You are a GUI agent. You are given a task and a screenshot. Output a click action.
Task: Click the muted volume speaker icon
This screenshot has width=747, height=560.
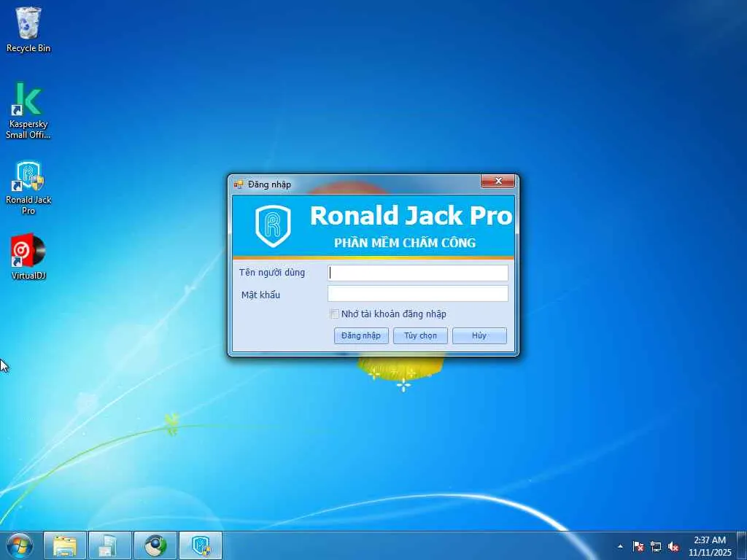673,546
